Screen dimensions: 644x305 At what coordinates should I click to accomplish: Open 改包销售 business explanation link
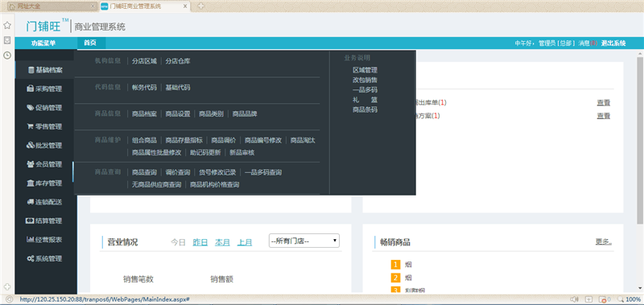[365, 80]
